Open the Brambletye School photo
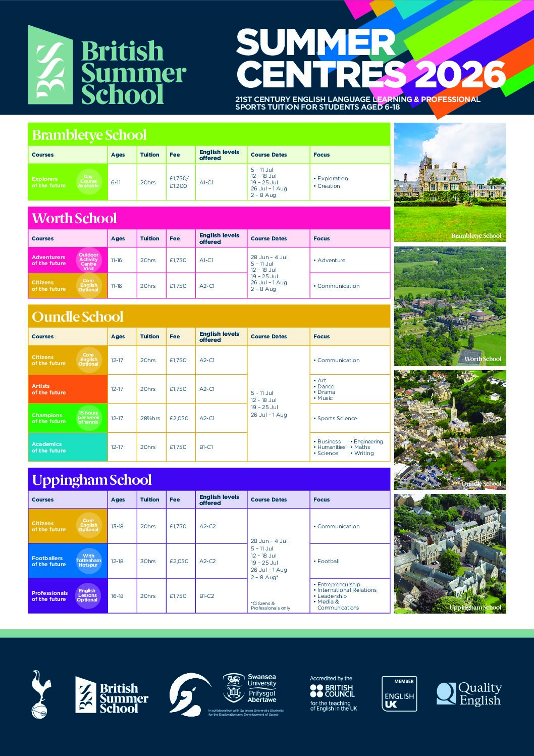The height and width of the screenshot is (756, 534). 450,182
